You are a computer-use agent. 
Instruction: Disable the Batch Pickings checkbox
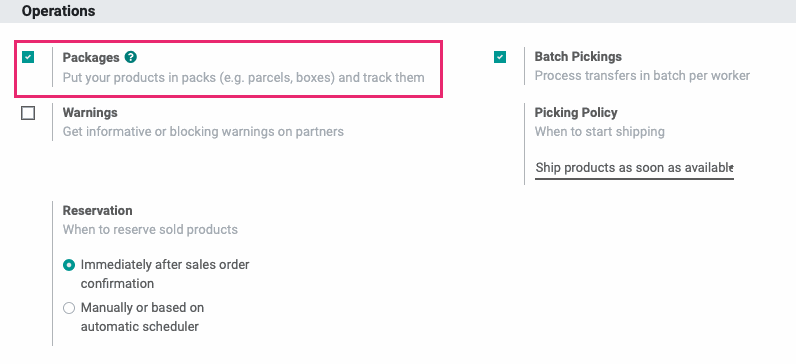[500, 57]
